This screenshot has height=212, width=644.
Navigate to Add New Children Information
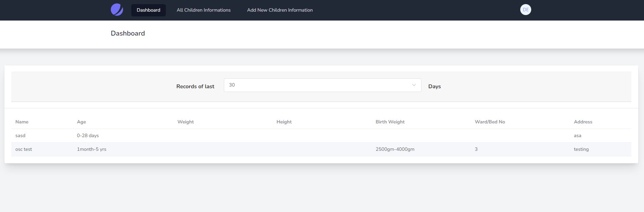coord(280,10)
